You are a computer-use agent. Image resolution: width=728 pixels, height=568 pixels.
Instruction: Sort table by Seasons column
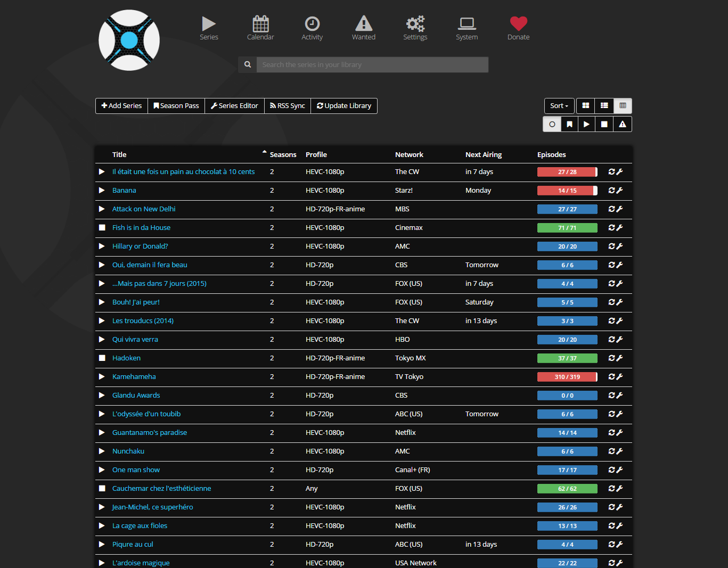pos(283,155)
